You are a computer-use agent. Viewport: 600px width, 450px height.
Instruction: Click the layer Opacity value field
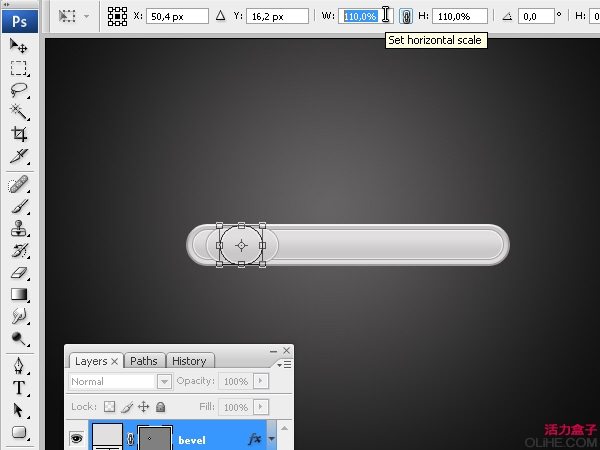pos(236,381)
